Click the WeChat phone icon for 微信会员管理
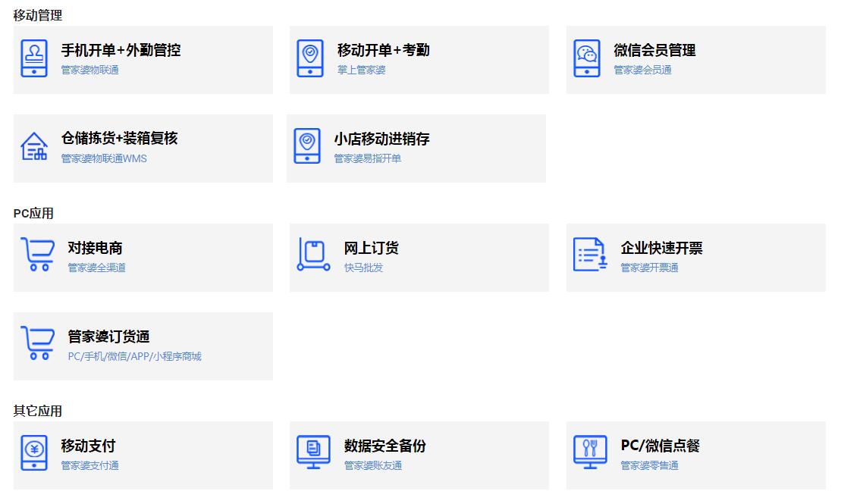The width and height of the screenshot is (841, 504). point(586,58)
